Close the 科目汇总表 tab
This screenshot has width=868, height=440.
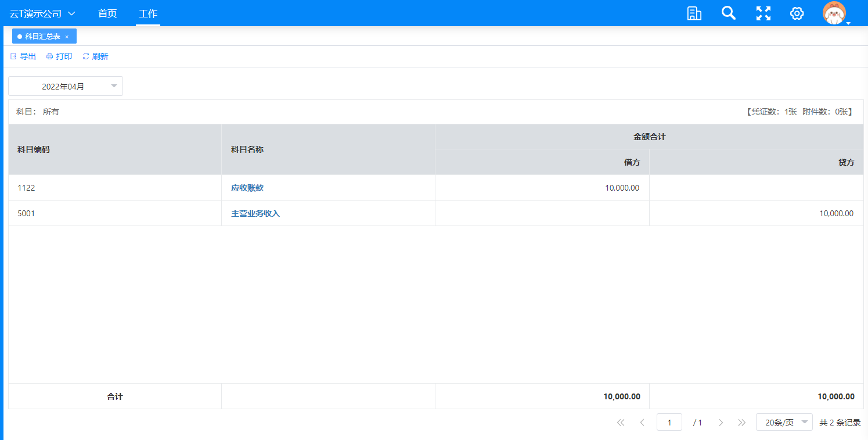[67, 37]
